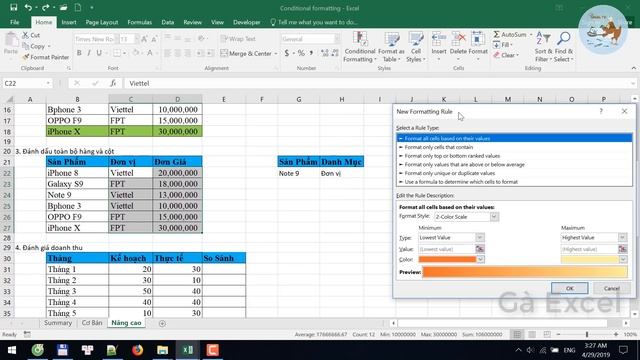The height and width of the screenshot is (360, 640).
Task: Click the Insert Function fx icon
Action: 113,83
